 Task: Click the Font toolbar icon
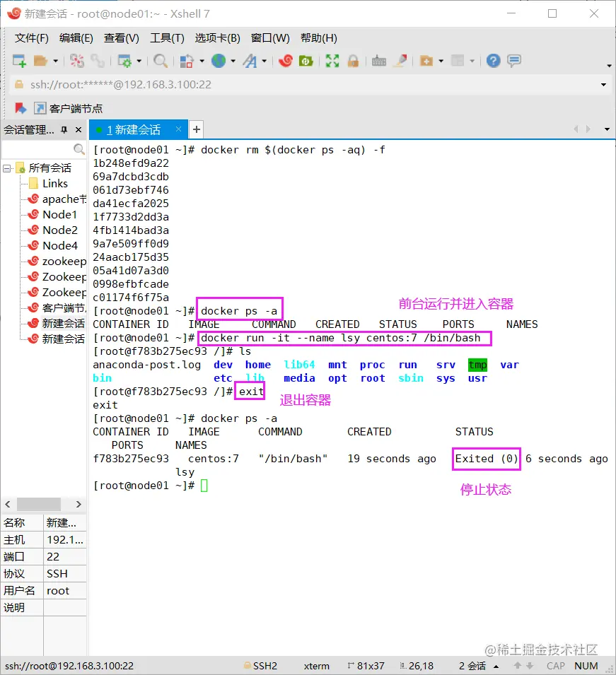tap(250, 61)
